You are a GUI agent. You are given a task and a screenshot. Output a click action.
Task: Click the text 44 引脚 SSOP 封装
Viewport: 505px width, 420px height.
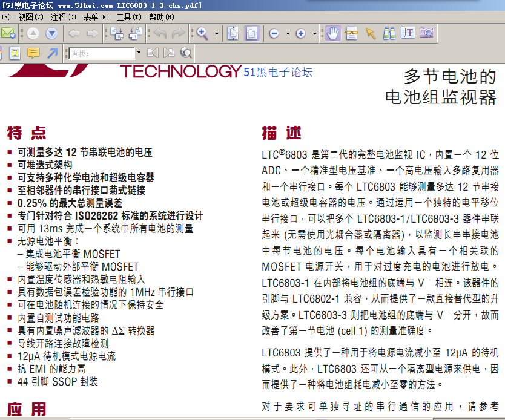click(58, 382)
